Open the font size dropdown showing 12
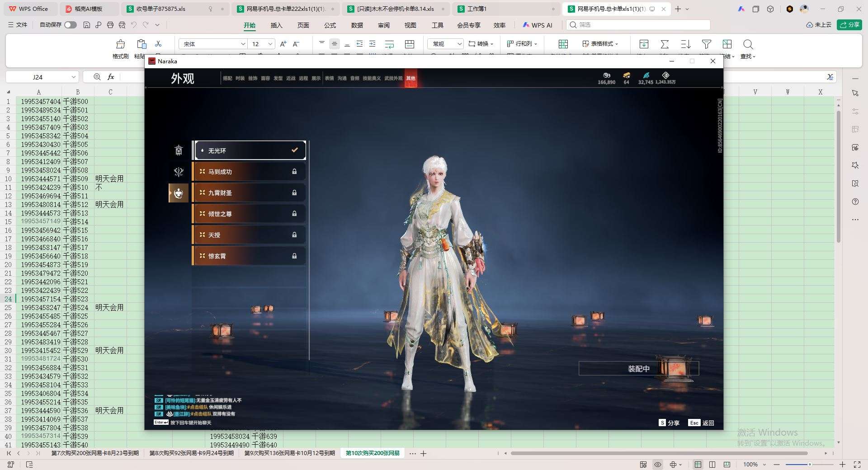868x470 pixels. coord(270,44)
